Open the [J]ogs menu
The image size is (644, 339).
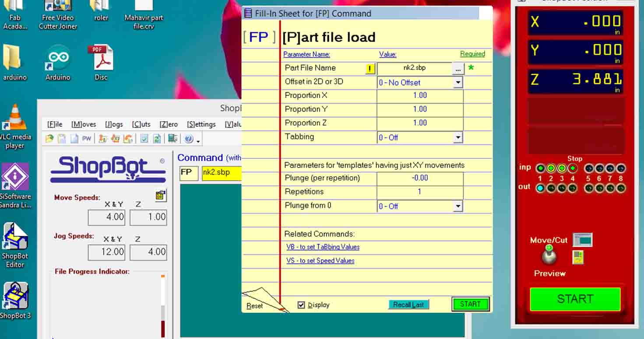point(114,124)
